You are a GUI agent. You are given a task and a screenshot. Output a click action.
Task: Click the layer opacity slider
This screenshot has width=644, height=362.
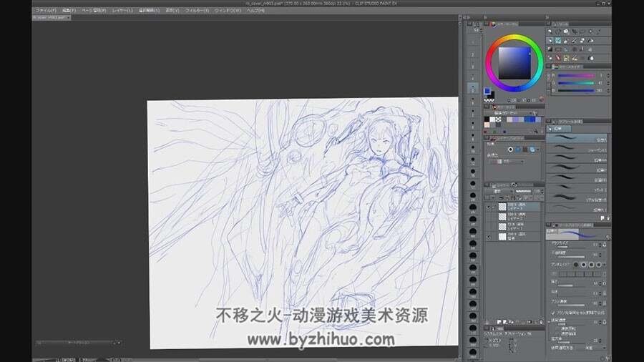pos(523,191)
